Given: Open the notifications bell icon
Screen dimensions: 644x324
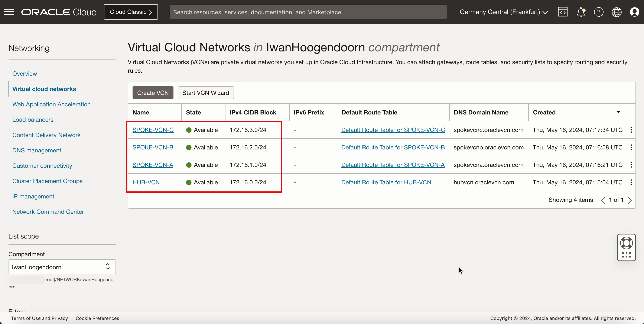Looking at the screenshot, I should [580, 12].
